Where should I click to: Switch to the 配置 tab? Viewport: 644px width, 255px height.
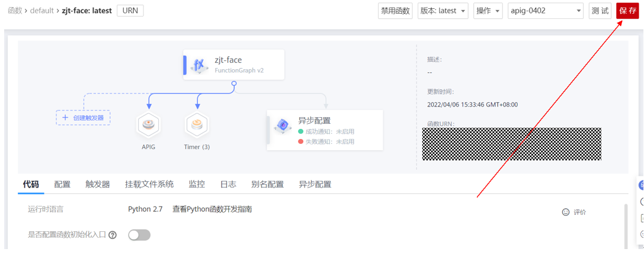62,185
